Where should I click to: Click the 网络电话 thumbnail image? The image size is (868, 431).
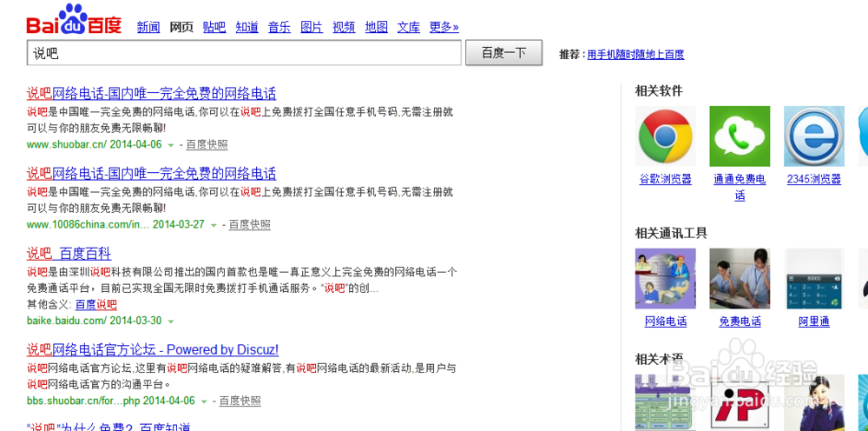coord(665,279)
